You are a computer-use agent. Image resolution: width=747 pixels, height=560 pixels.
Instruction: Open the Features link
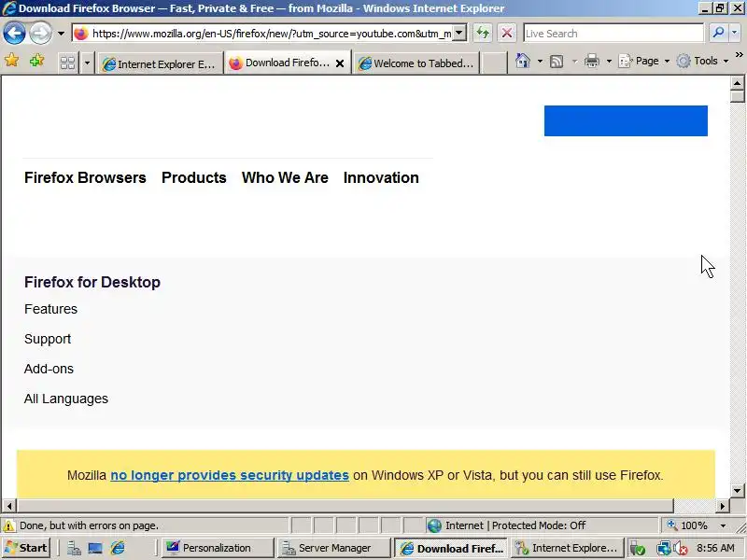point(51,309)
